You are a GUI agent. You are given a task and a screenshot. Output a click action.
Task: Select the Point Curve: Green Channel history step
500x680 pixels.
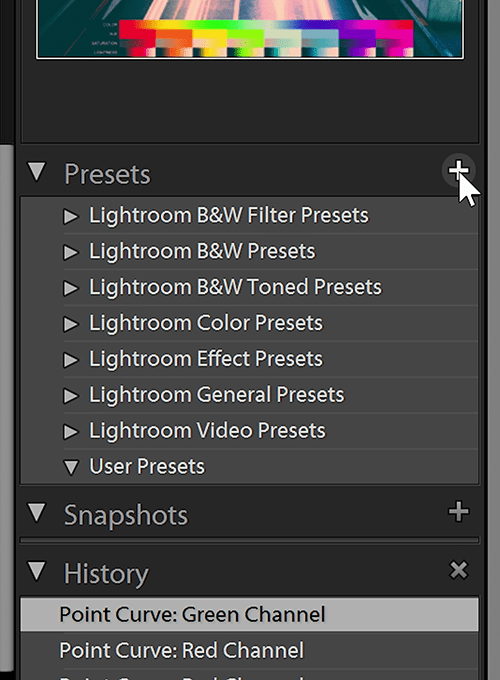click(x=249, y=615)
